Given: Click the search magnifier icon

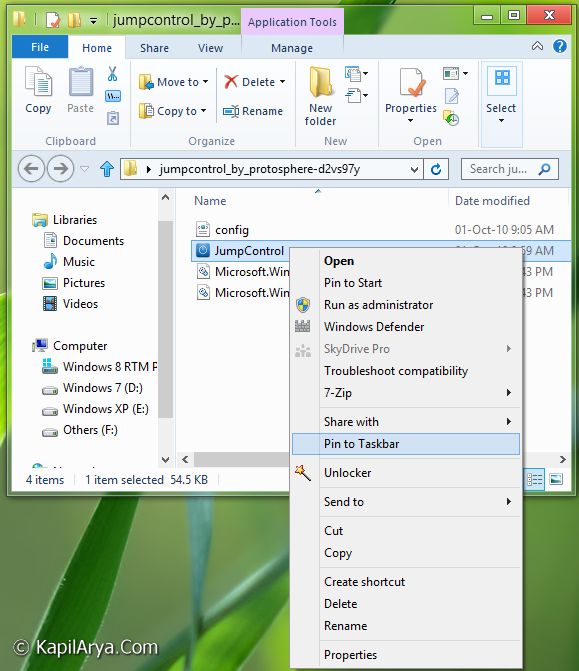Looking at the screenshot, I should 544,169.
